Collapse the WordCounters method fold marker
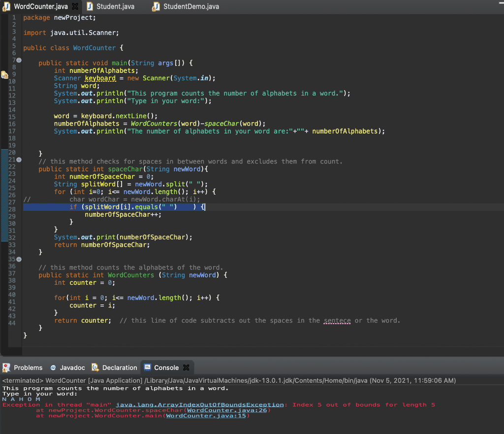504x434 pixels. (18, 259)
